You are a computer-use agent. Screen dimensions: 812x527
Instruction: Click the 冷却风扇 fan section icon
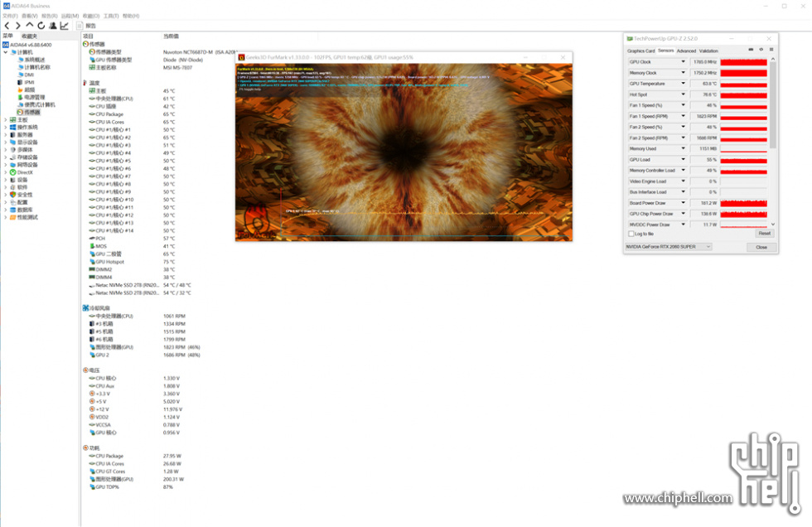pos(85,308)
